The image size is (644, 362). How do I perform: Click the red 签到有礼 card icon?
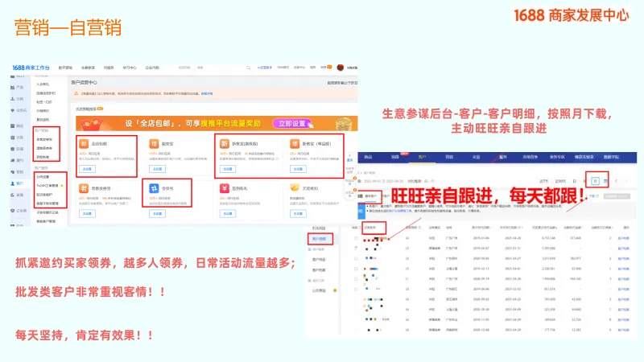click(224, 187)
